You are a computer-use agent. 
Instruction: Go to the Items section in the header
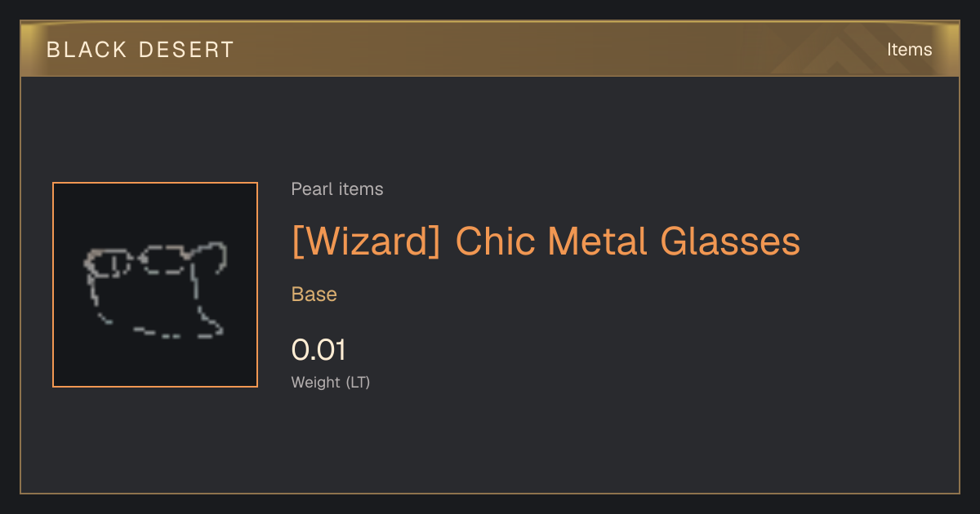[909, 50]
